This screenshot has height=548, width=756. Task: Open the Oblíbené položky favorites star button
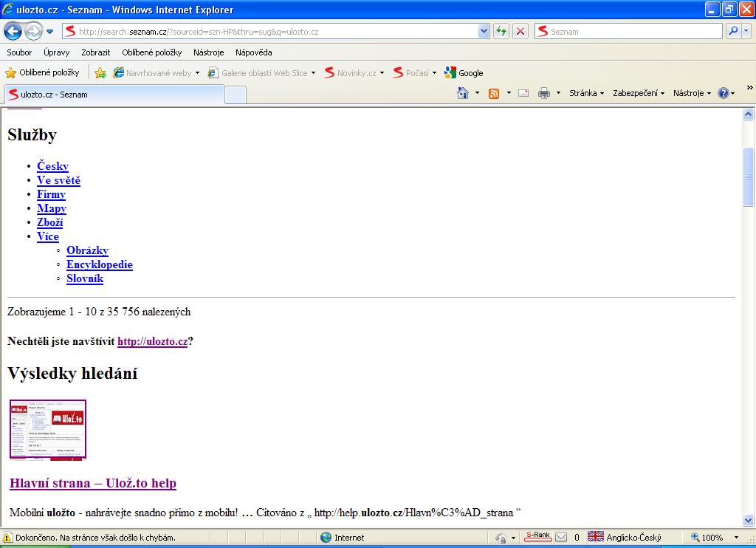click(42, 72)
